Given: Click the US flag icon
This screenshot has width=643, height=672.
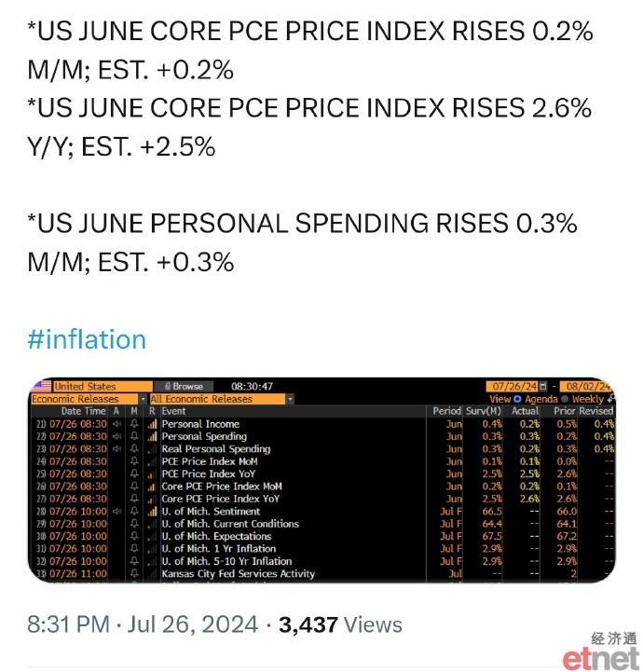Looking at the screenshot, I should point(42,386).
